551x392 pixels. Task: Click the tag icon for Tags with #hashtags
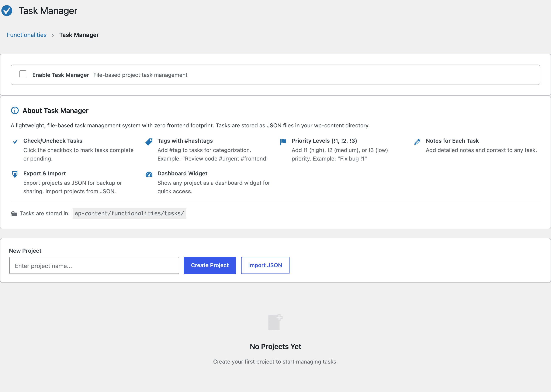pos(149,142)
